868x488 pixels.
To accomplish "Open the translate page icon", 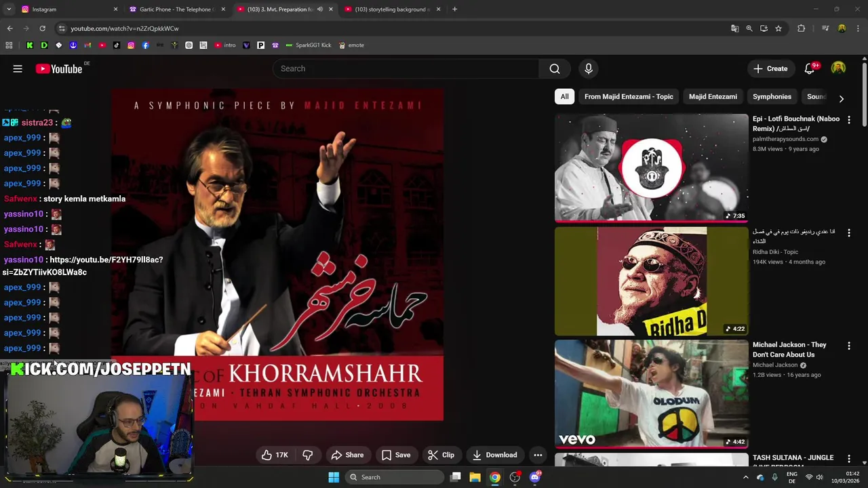I will (x=734, y=28).
